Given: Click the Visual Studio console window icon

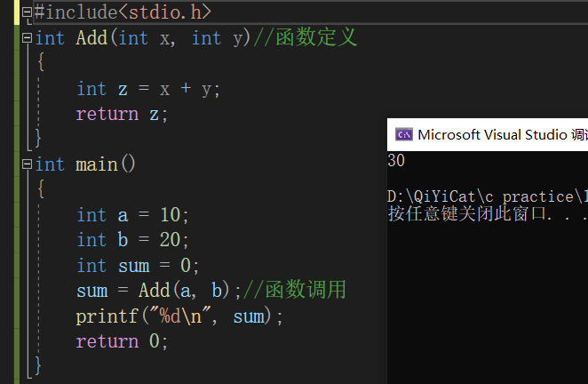Looking at the screenshot, I should (x=404, y=134).
